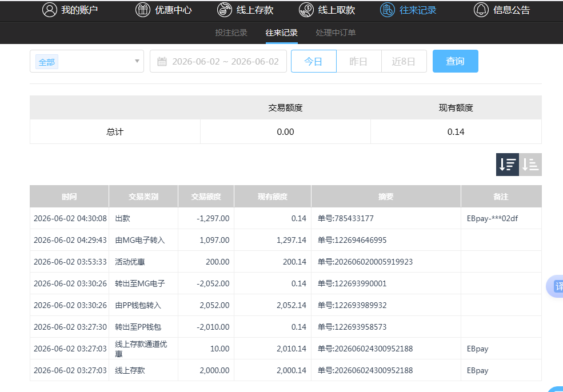
Task: Click order number 单号:122693958573
Action: [x=352, y=327]
